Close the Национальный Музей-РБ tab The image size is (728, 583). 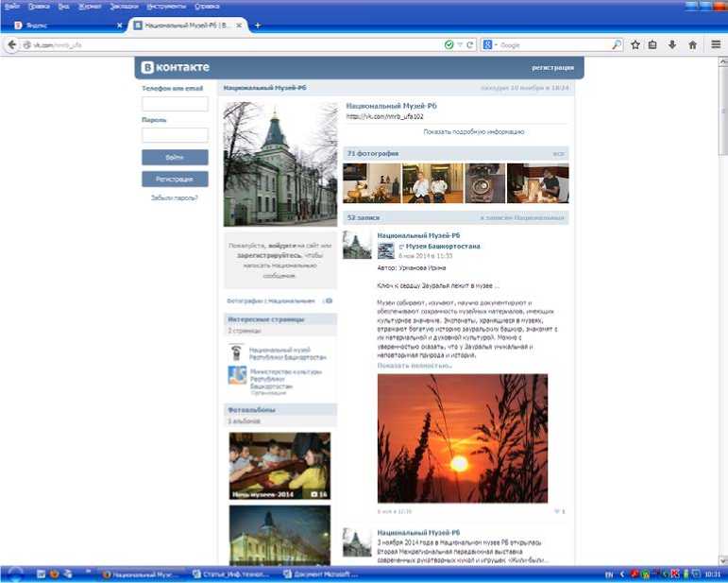(x=239, y=26)
